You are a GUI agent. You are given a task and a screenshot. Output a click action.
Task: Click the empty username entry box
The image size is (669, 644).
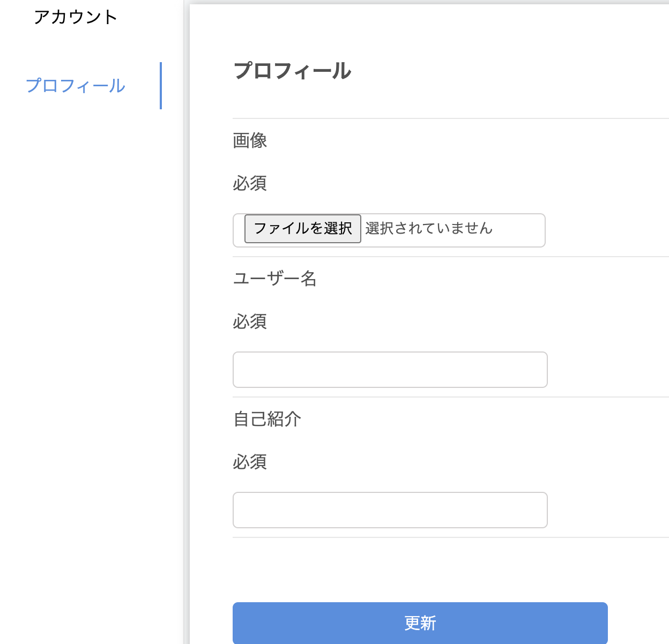tap(390, 369)
